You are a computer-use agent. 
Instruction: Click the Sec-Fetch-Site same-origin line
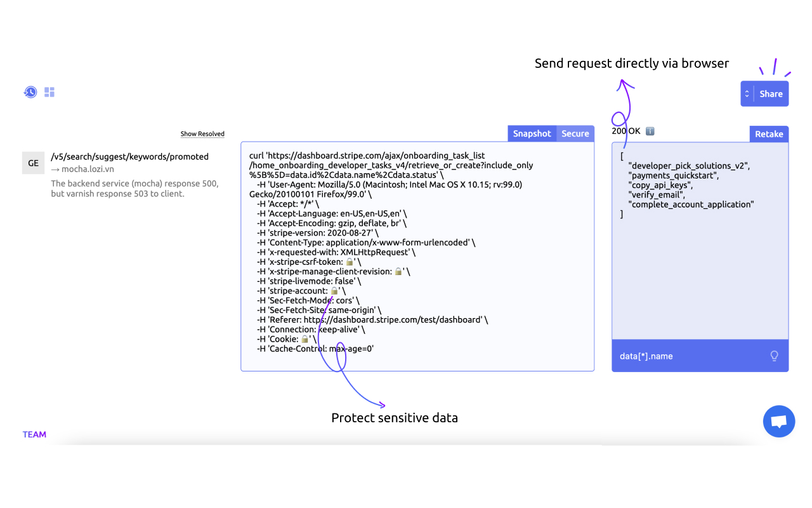tap(319, 310)
